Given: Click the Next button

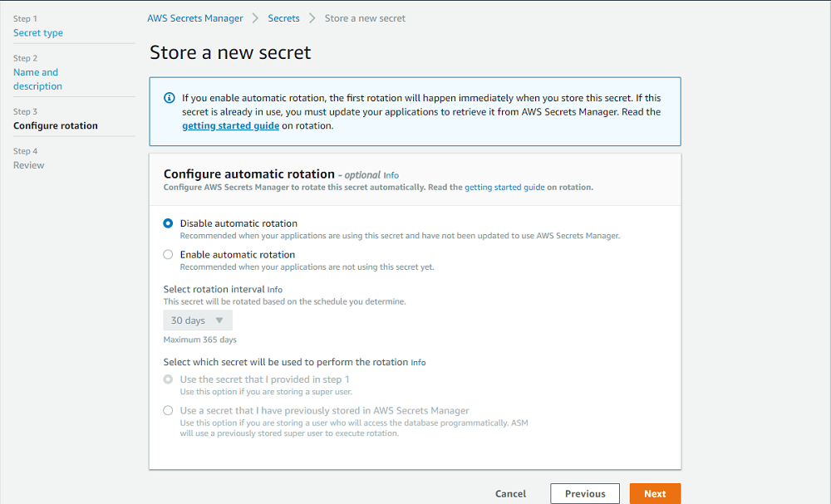Looking at the screenshot, I should [x=655, y=493].
